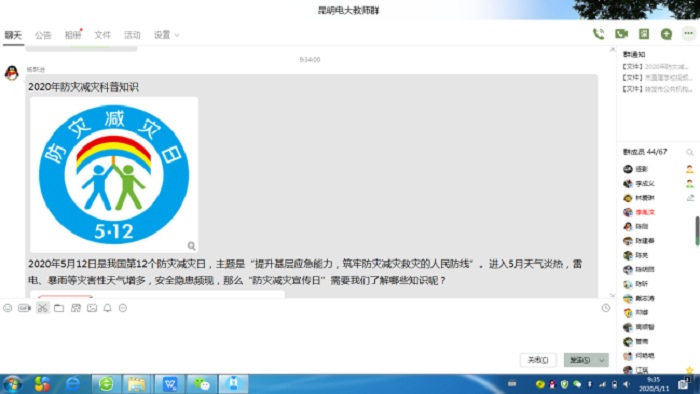
Task: Start a group voice call
Action: point(598,34)
